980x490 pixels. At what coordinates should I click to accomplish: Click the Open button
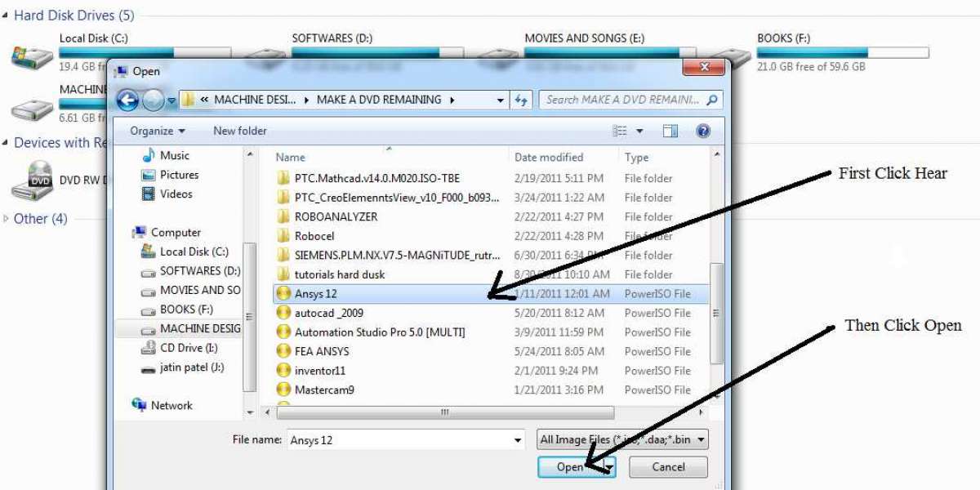(x=569, y=467)
